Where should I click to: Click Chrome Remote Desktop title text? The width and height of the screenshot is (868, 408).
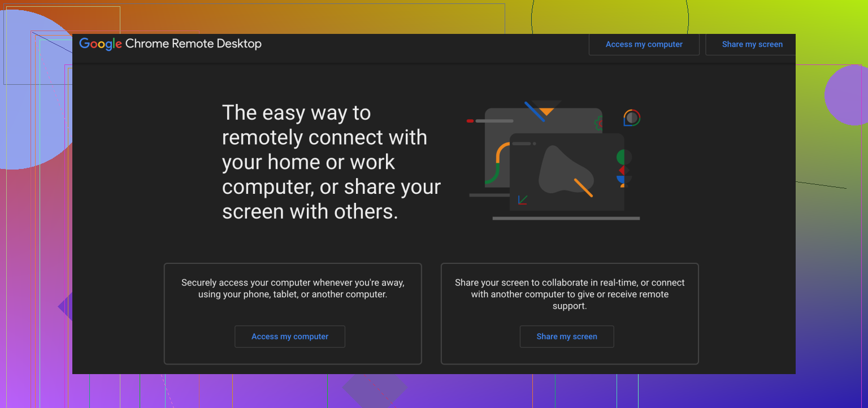(193, 44)
